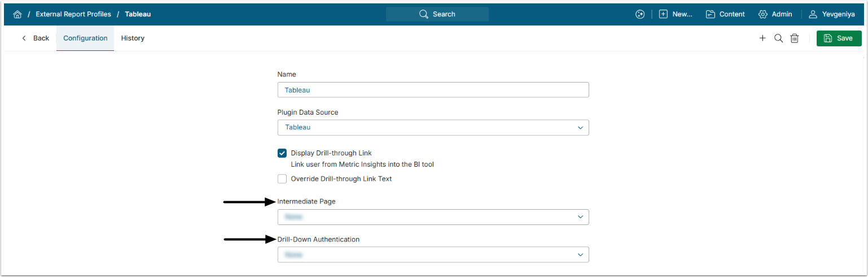Screen dimensions: 868x277
Task: Enable Override Drill-through Link Text
Action: (x=282, y=179)
